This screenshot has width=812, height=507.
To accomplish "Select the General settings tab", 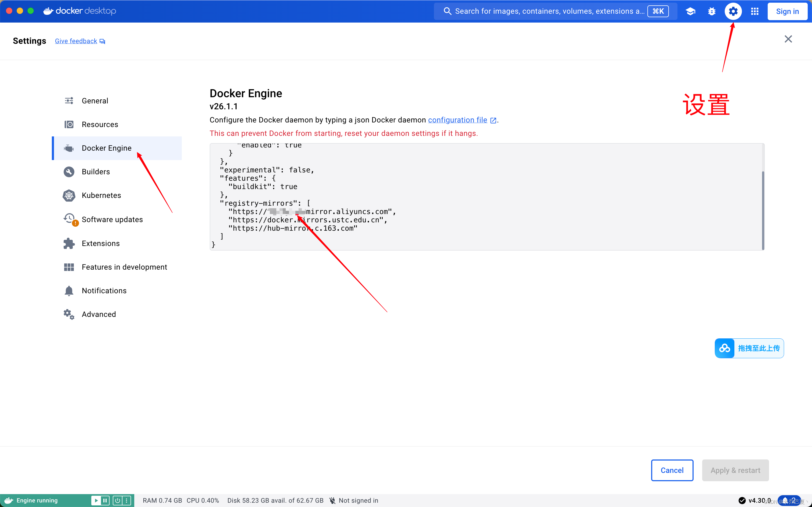I will click(x=95, y=100).
